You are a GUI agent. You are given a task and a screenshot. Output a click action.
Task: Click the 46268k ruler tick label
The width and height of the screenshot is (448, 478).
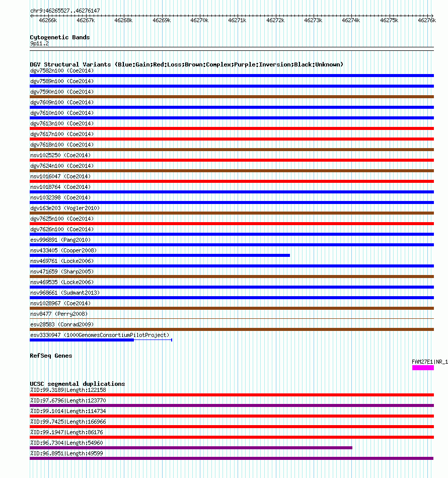click(123, 21)
